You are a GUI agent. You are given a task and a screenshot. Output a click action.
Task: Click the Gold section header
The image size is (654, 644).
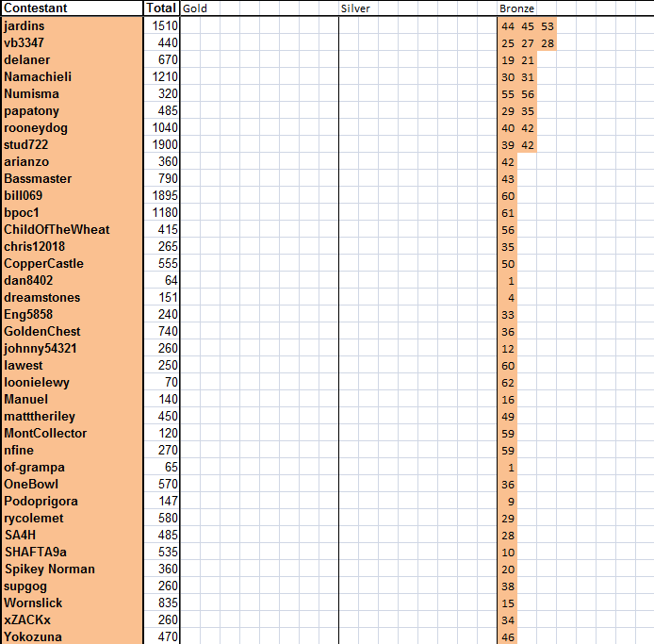[195, 8]
